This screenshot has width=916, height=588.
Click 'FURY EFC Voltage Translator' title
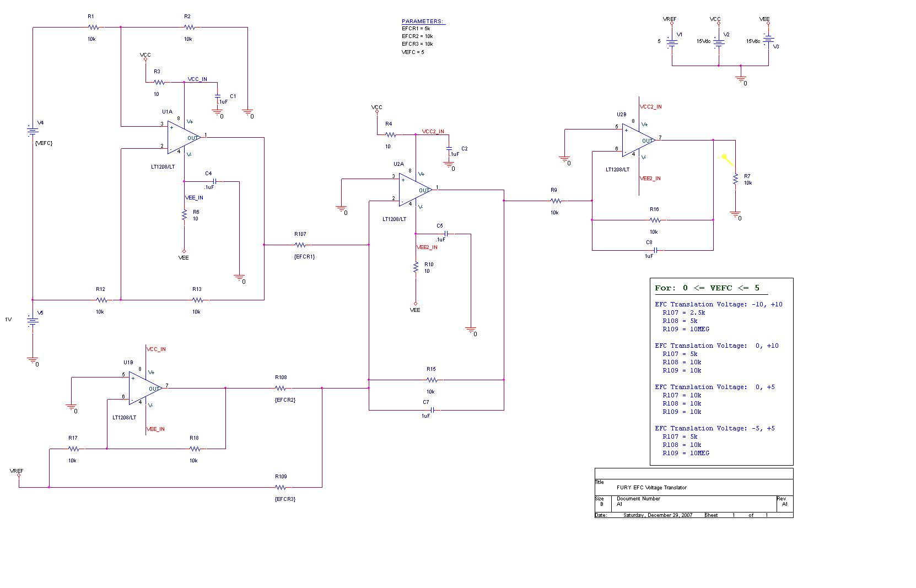pyautogui.click(x=651, y=487)
